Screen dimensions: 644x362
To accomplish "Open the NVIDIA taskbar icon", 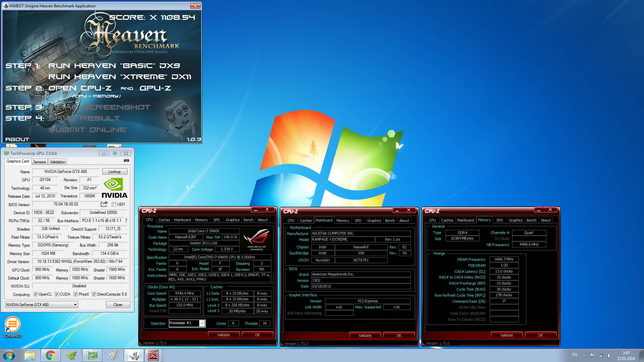I will [71, 355].
